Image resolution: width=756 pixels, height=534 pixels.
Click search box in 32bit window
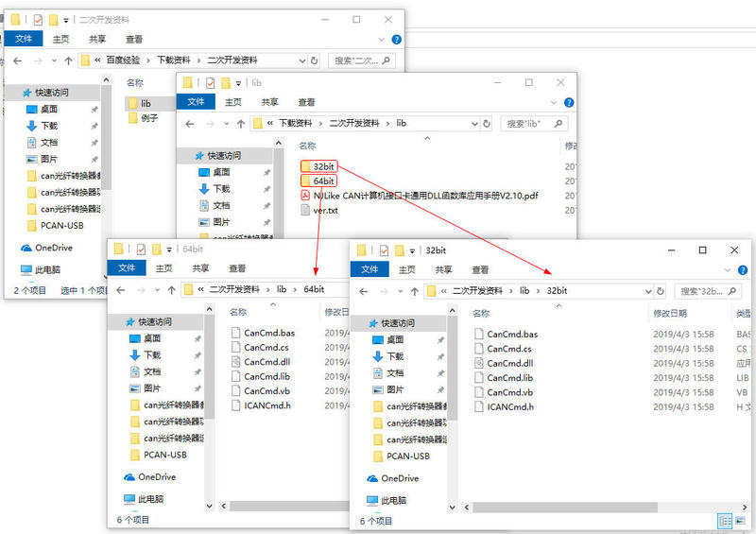click(x=707, y=291)
